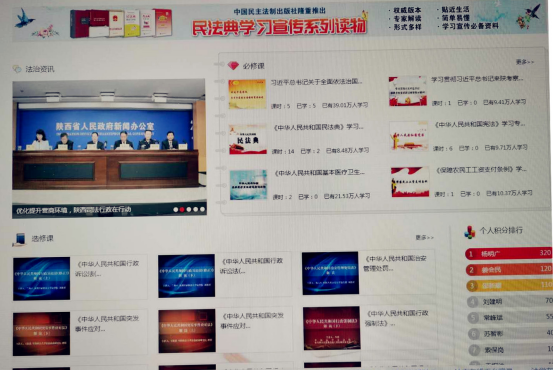Open 更多>> link in 必修课 panel
Viewport: 553px width, 370px height.
pyautogui.click(x=525, y=62)
